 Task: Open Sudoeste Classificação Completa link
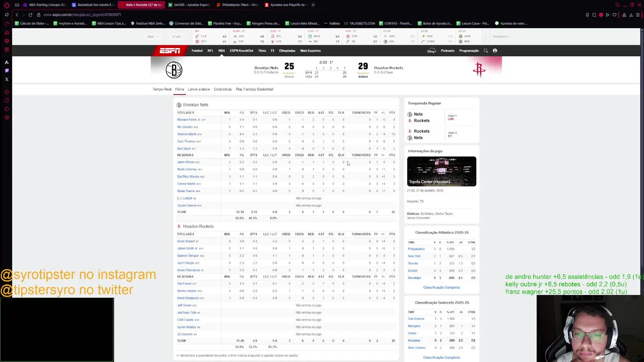click(x=441, y=357)
